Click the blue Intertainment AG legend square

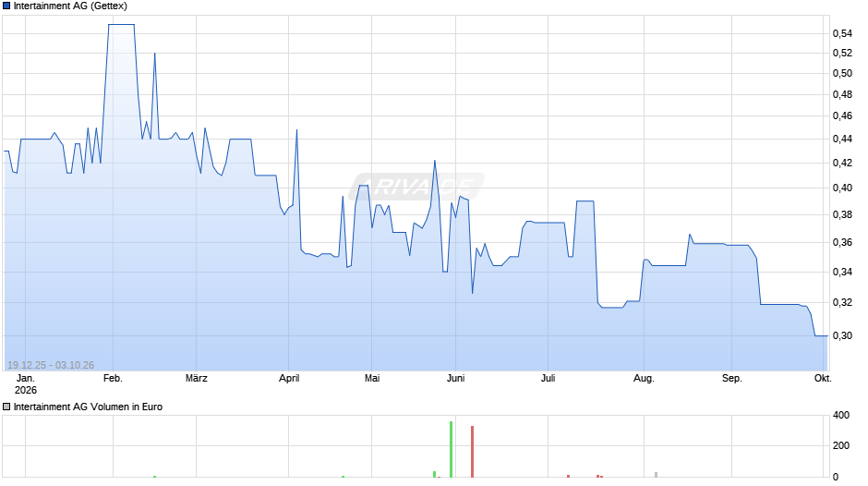tap(6, 6)
